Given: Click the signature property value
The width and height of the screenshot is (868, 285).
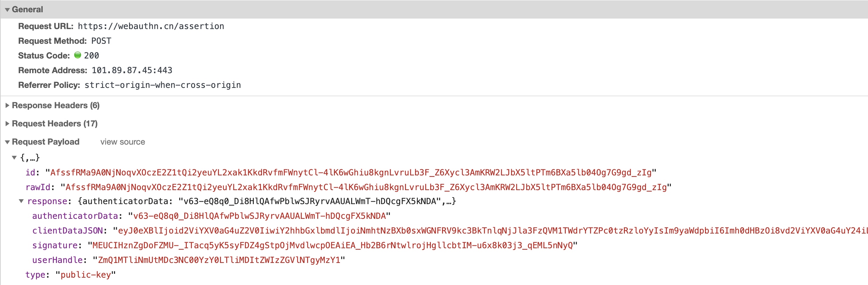Looking at the screenshot, I should [x=332, y=245].
